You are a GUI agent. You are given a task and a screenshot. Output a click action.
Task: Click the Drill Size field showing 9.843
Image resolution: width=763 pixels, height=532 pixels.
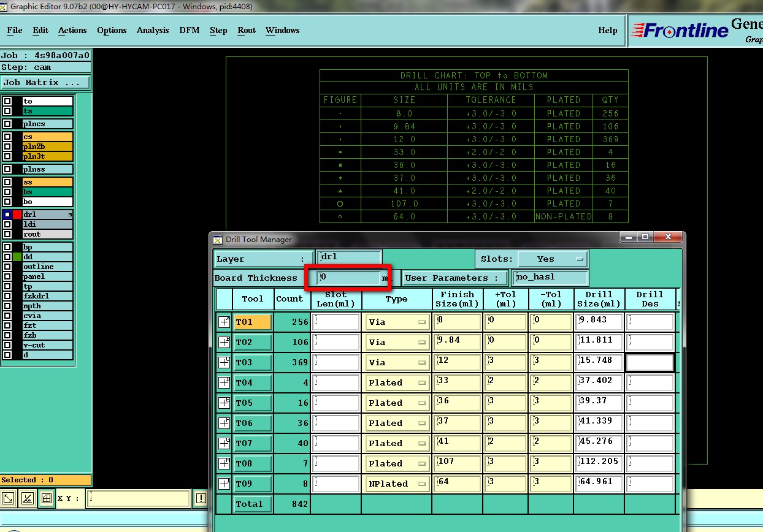[x=599, y=322]
